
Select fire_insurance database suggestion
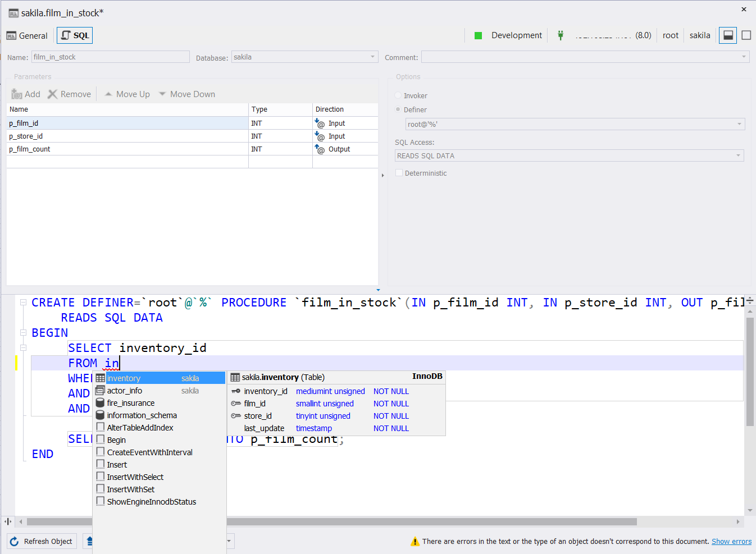click(x=160, y=403)
